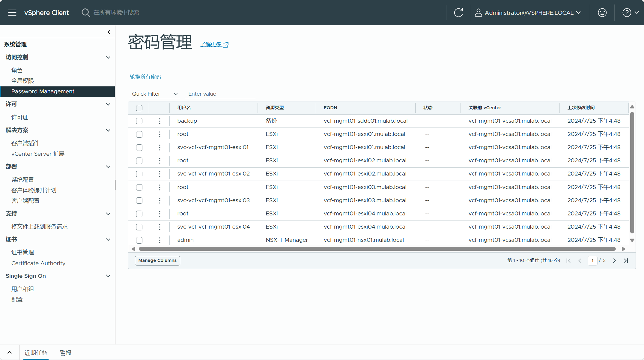Open row actions for svc-vcf-vcf-mgmt01-esxi02
The height and width of the screenshot is (360, 644).
point(160,174)
